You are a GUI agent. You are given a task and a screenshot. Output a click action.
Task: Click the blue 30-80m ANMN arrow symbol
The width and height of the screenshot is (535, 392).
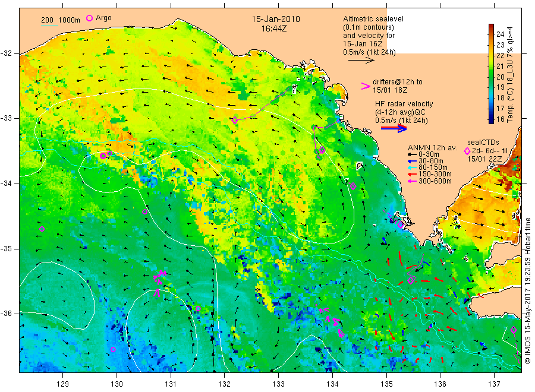click(x=413, y=161)
